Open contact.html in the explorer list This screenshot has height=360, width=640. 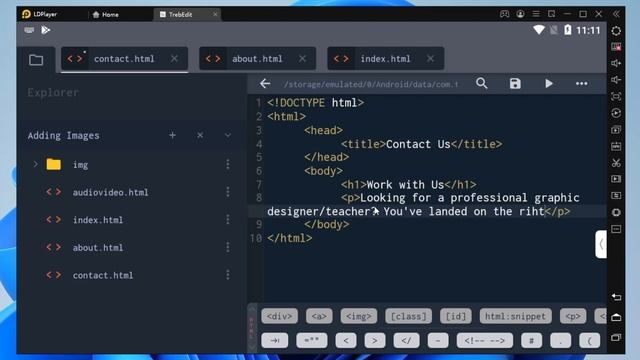coord(103,276)
